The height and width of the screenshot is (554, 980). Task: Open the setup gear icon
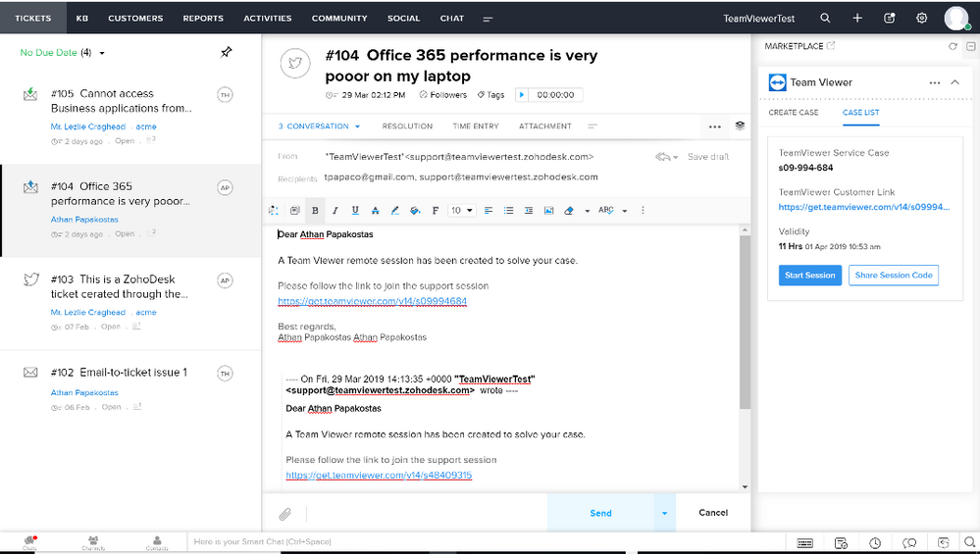click(921, 18)
